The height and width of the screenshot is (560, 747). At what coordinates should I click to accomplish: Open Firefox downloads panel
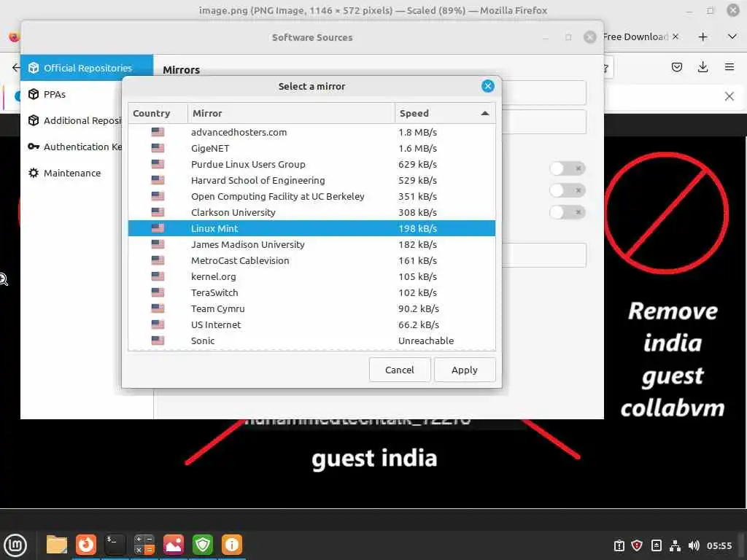point(703,67)
